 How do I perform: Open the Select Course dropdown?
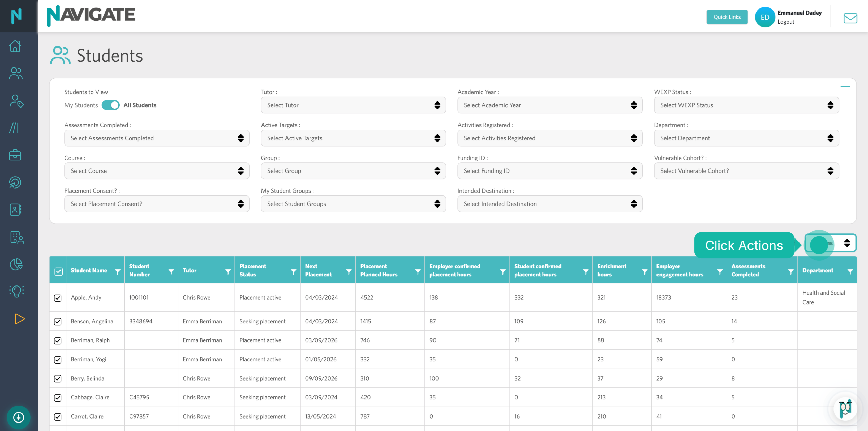click(157, 171)
